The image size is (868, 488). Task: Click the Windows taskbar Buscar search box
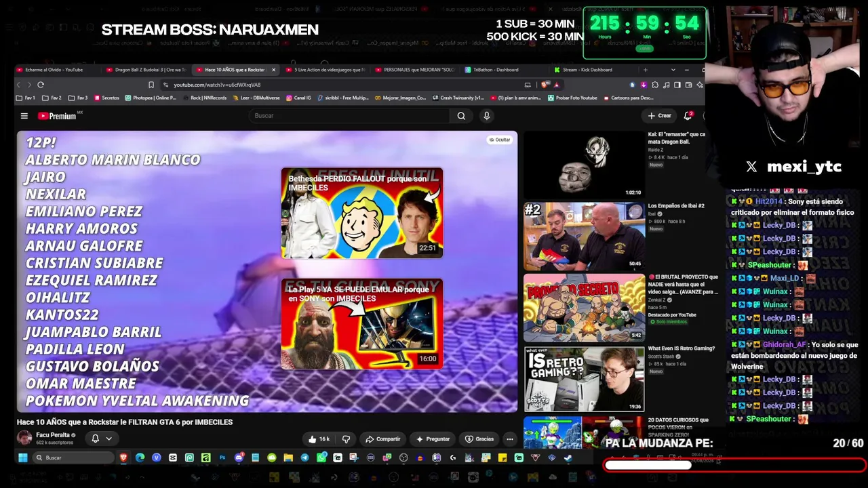point(73,457)
